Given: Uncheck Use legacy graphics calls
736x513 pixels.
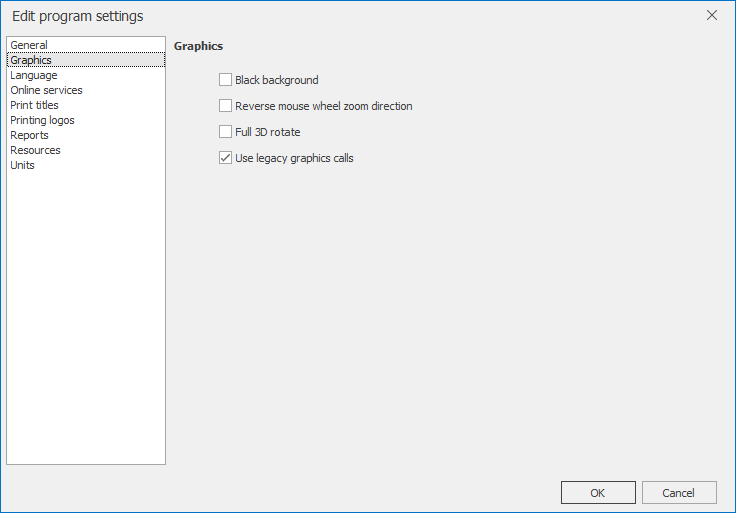Looking at the screenshot, I should click(x=225, y=158).
